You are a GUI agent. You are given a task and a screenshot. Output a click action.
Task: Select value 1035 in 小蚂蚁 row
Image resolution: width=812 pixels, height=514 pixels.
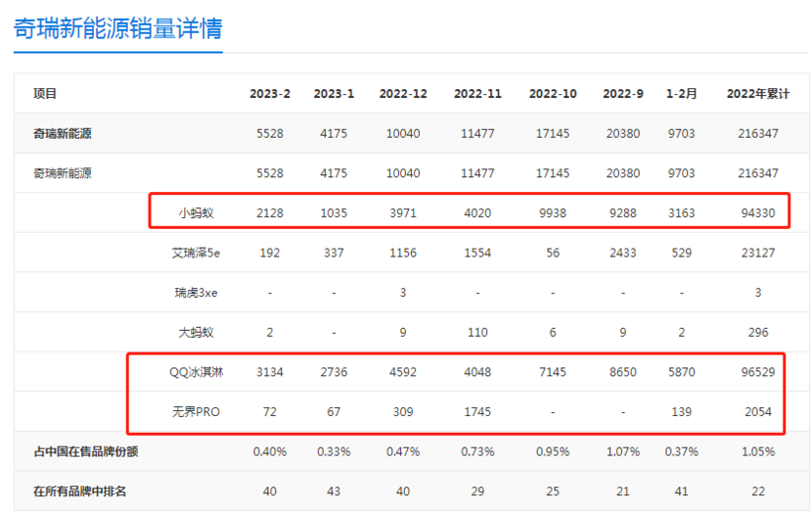coord(334,213)
